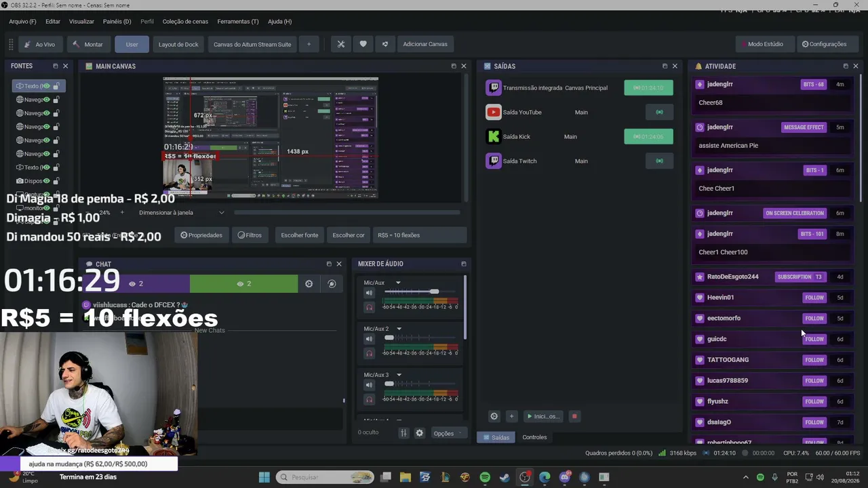
Task: Float the Main Canvas dock panel
Action: (454, 66)
